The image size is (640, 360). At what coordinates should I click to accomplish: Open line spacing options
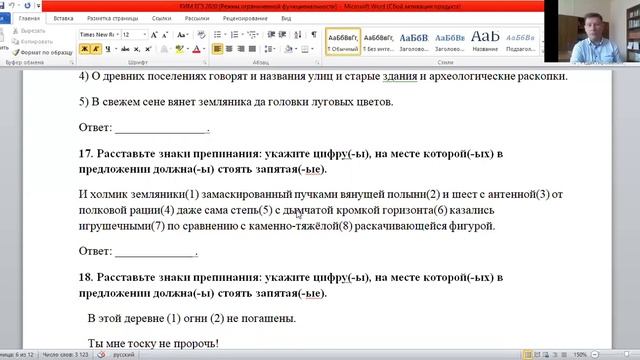[x=269, y=49]
